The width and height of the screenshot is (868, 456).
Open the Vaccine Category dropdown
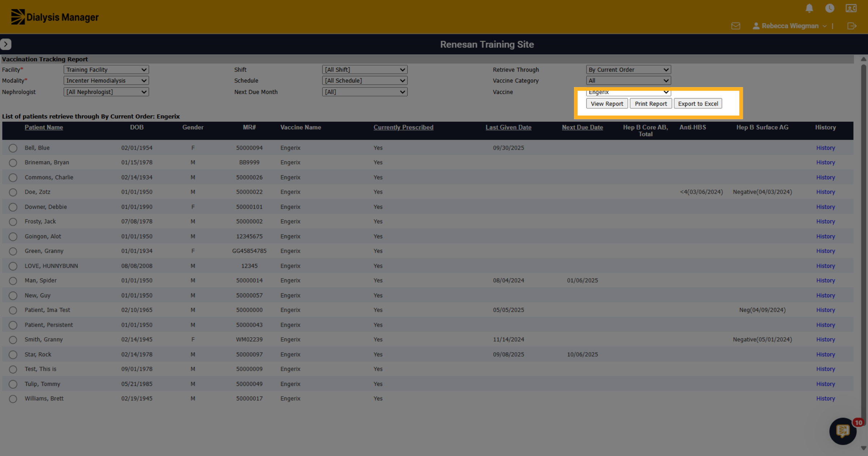(x=629, y=81)
